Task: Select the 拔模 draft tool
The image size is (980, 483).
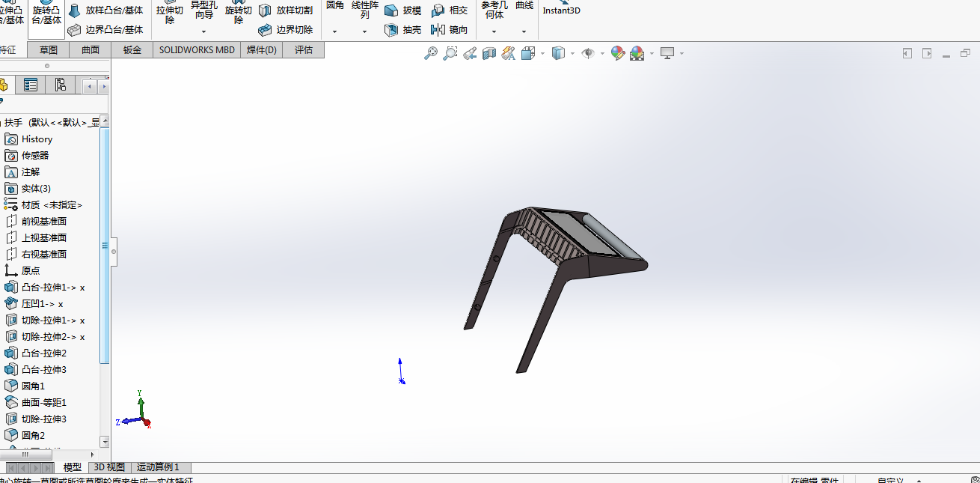Action: 403,10
